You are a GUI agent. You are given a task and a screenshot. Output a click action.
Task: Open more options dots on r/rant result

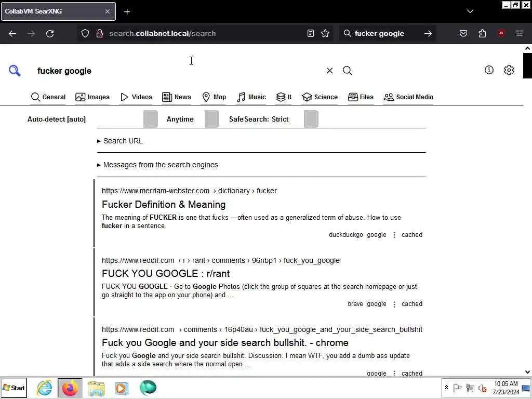point(394,304)
